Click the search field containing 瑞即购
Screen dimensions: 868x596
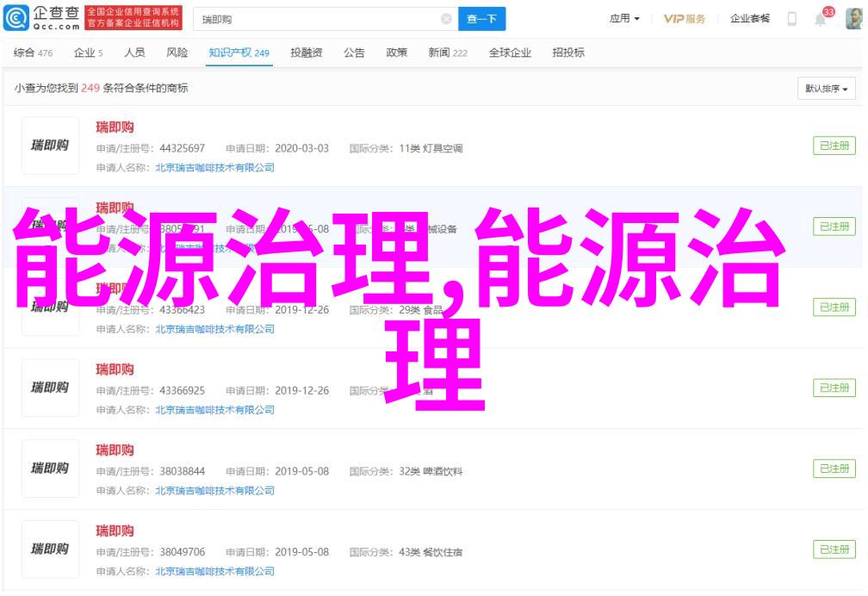pos(325,20)
